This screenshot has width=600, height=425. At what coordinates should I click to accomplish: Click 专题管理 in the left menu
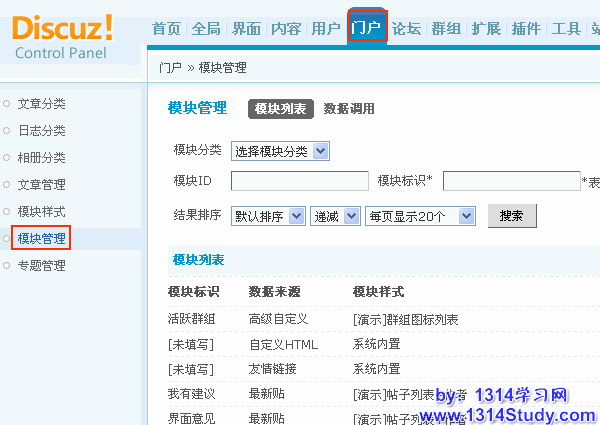[x=41, y=265]
